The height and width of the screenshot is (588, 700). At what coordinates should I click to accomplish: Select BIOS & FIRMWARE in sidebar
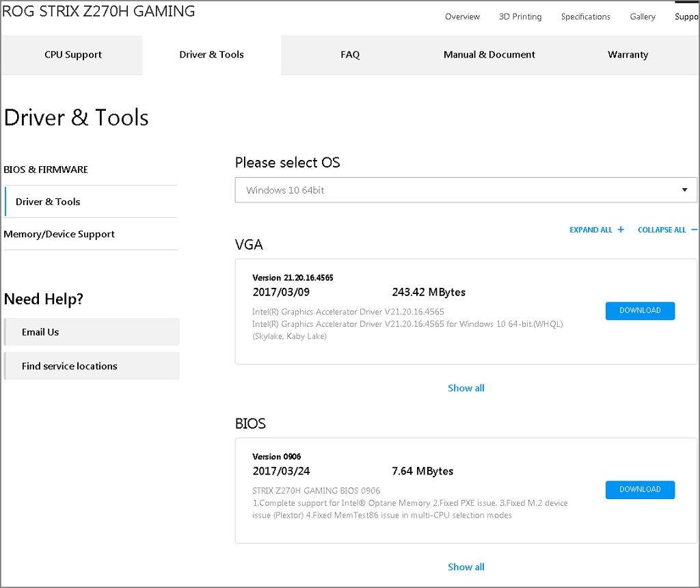pos(46,170)
